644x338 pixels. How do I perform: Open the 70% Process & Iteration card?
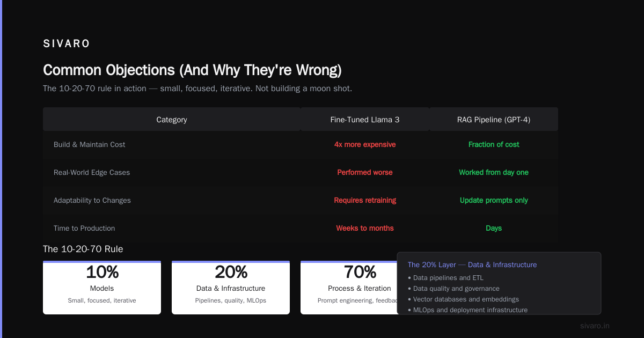(x=349, y=288)
